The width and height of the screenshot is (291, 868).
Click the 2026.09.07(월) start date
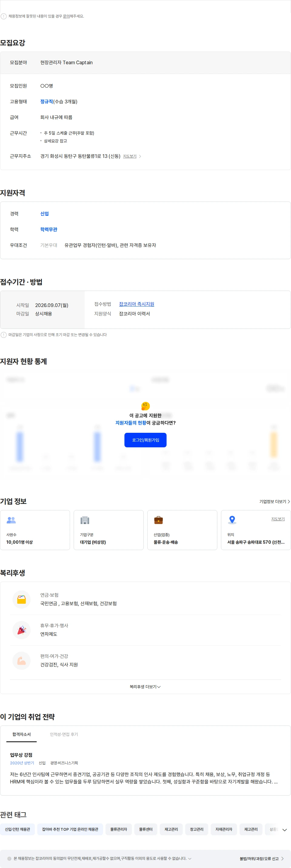(52, 305)
